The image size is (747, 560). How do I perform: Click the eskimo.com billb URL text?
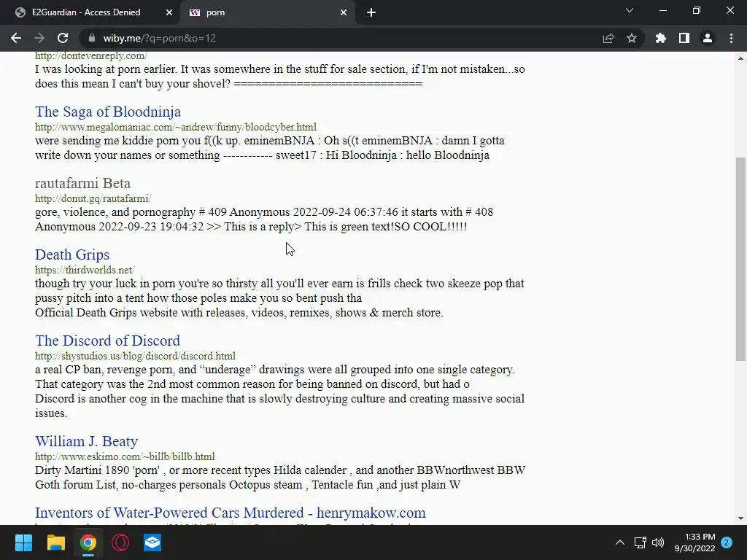pos(125,456)
